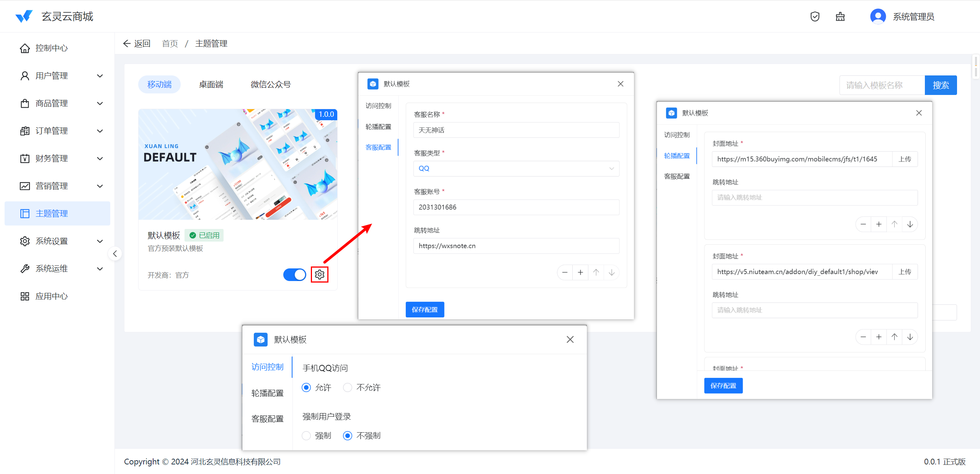Viewport: 980px width, 474px height.
Task: Click the 搜索 button
Action: tap(940, 85)
